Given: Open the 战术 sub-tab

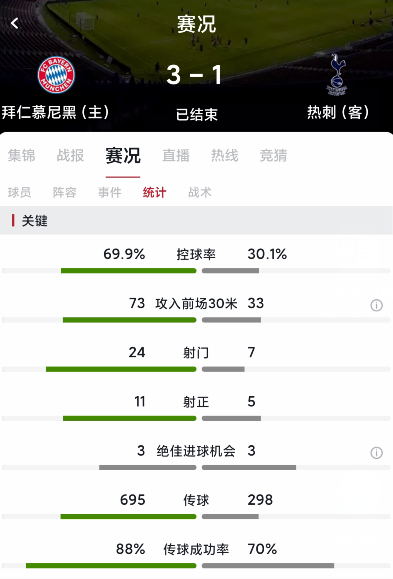Looking at the screenshot, I should click(200, 192).
